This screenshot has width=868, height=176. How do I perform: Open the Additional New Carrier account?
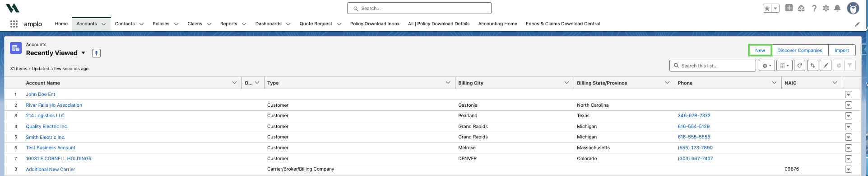coord(51,170)
